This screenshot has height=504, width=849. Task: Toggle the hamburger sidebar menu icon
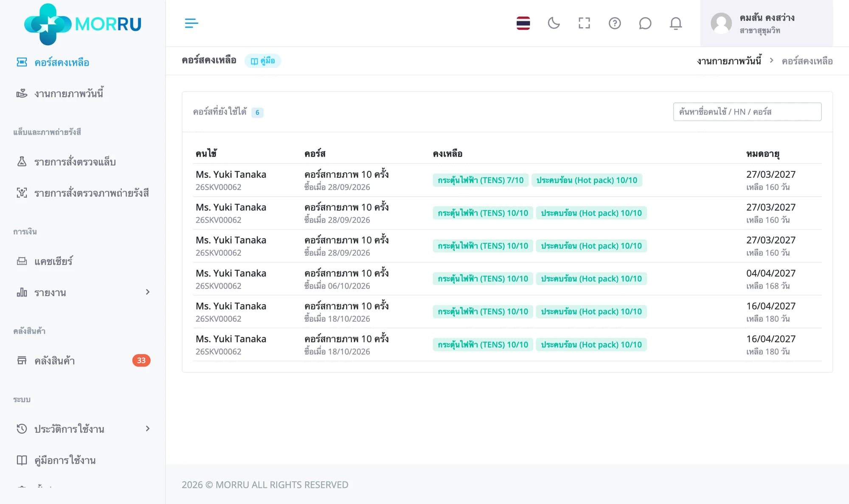[191, 23]
